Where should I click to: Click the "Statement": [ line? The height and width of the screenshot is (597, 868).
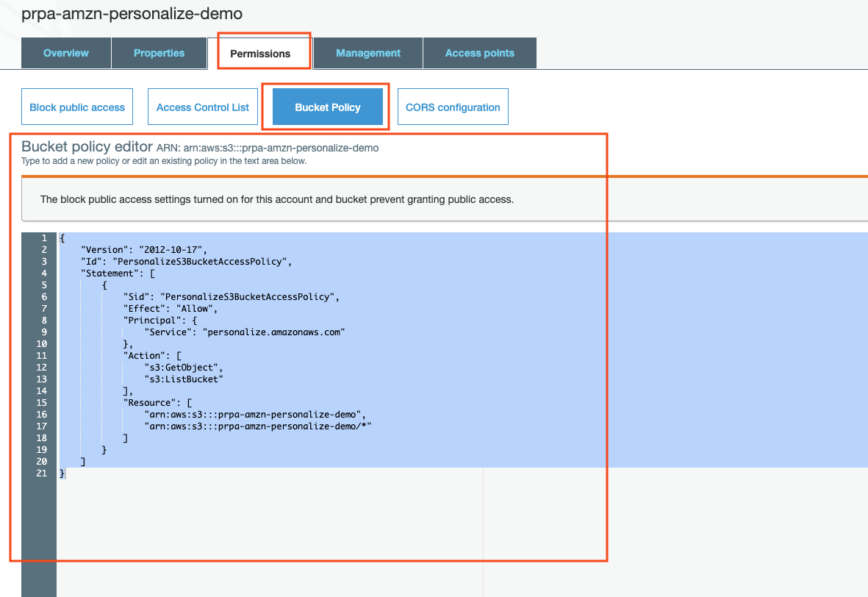[118, 273]
